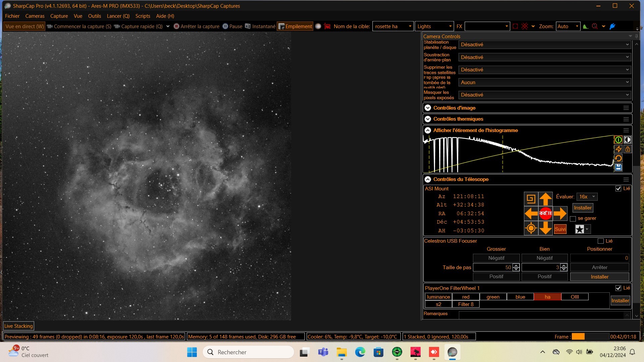Open the Soustraction d'arrière-plan dropdown
The width and height of the screenshot is (644, 362).
545,57
